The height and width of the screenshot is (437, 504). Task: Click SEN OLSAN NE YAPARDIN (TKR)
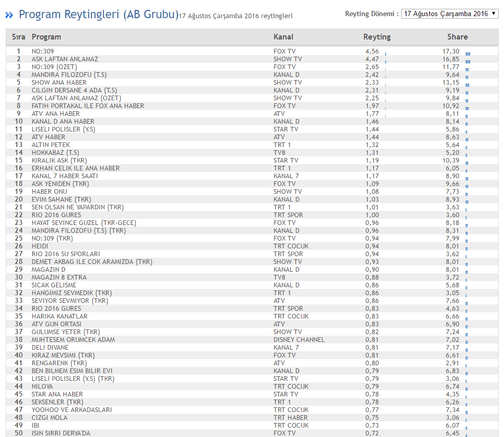77,207
